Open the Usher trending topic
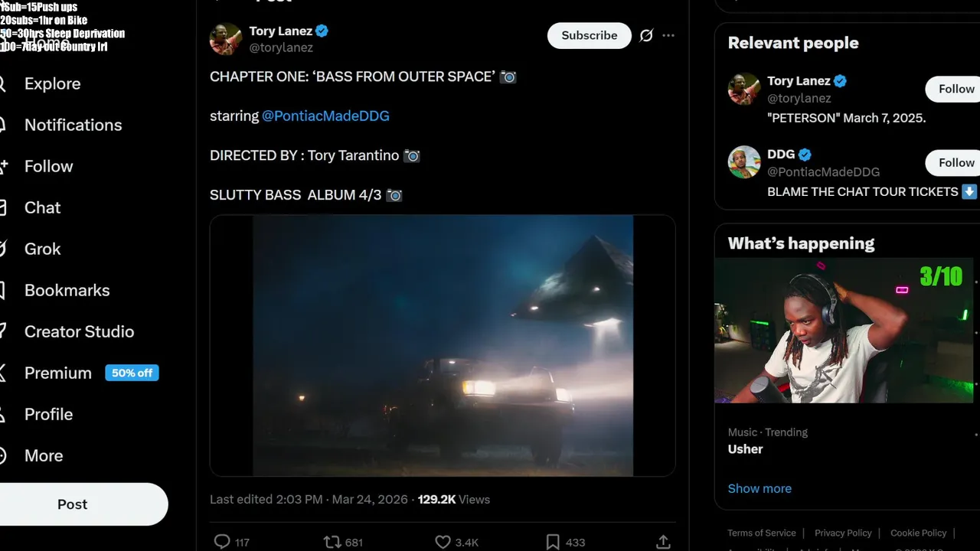Screen dimensions: 980x551 745,449
